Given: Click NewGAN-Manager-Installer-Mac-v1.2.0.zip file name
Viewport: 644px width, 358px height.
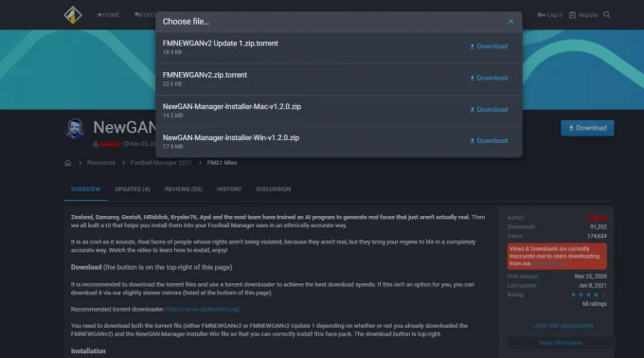Looking at the screenshot, I should point(232,106).
